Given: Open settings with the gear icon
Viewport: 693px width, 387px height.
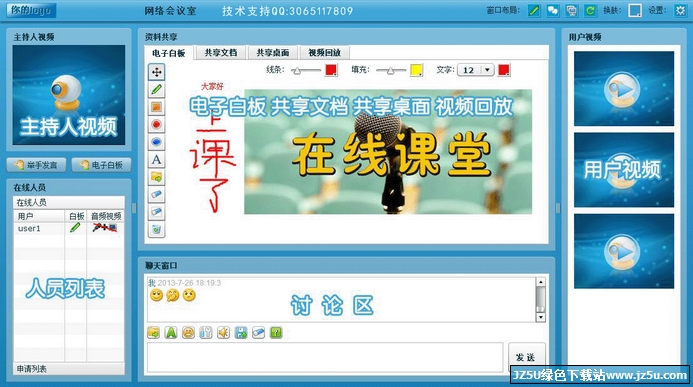Looking at the screenshot, I should coord(680,10).
